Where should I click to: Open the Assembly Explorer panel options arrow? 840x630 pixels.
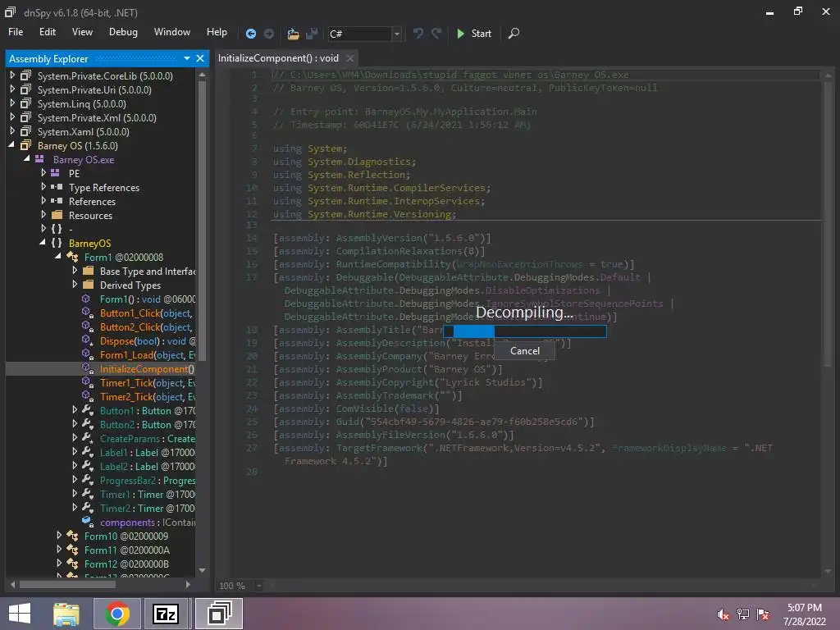(187, 58)
